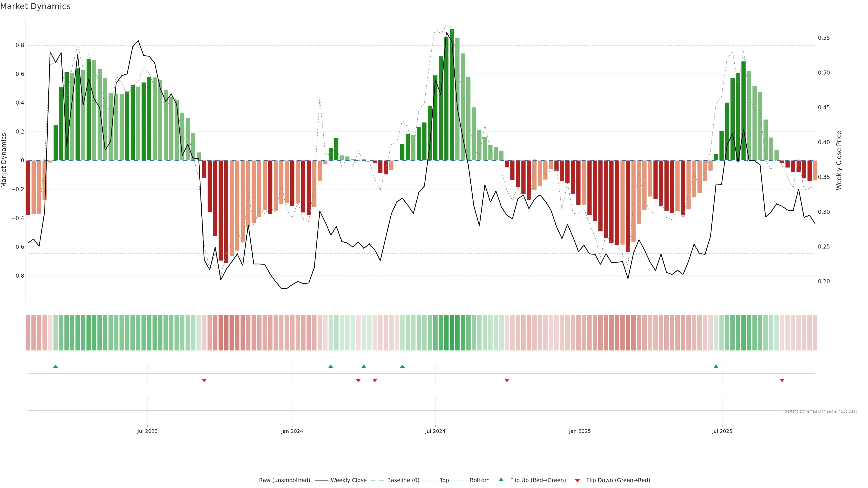This screenshot has height=488, width=868.
Task: Click the leftmost green Flip Up triangle marker
Action: coord(56,366)
